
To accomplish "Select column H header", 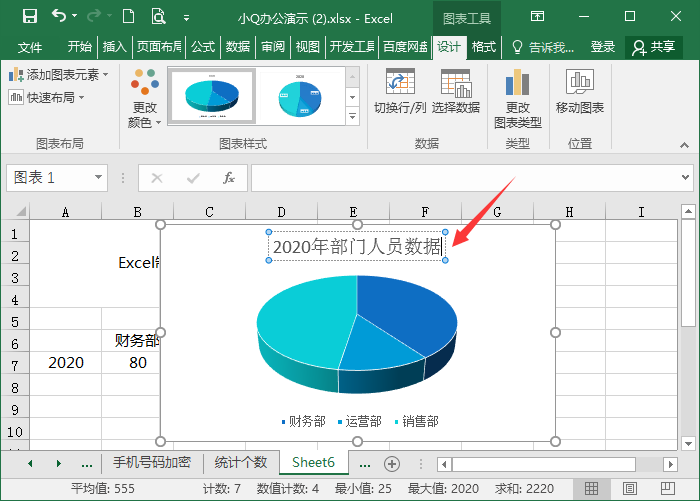I will (x=569, y=212).
